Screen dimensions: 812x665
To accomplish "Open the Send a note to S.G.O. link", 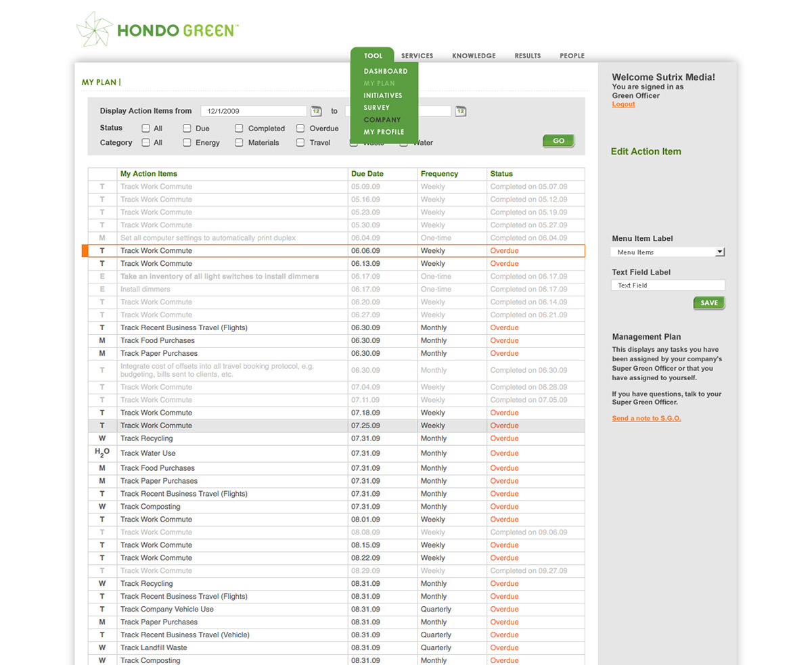I will tap(646, 418).
